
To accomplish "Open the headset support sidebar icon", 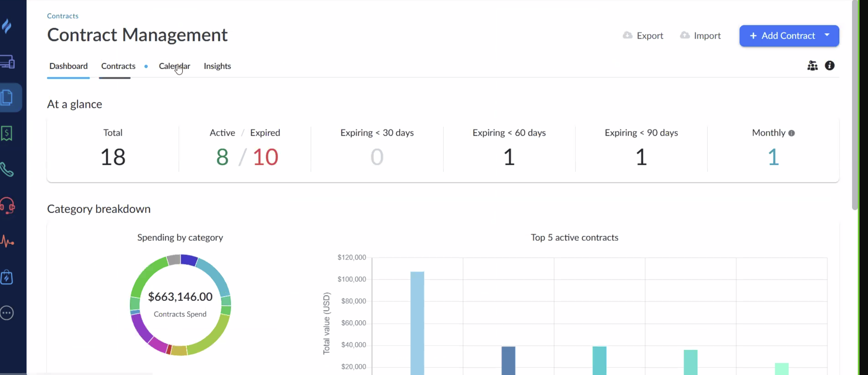I will pos(7,205).
